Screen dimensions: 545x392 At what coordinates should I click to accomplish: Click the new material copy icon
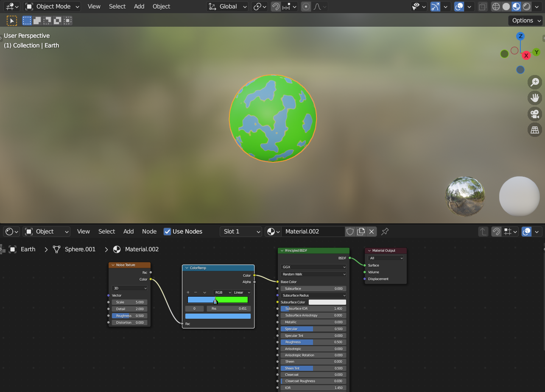click(x=361, y=231)
